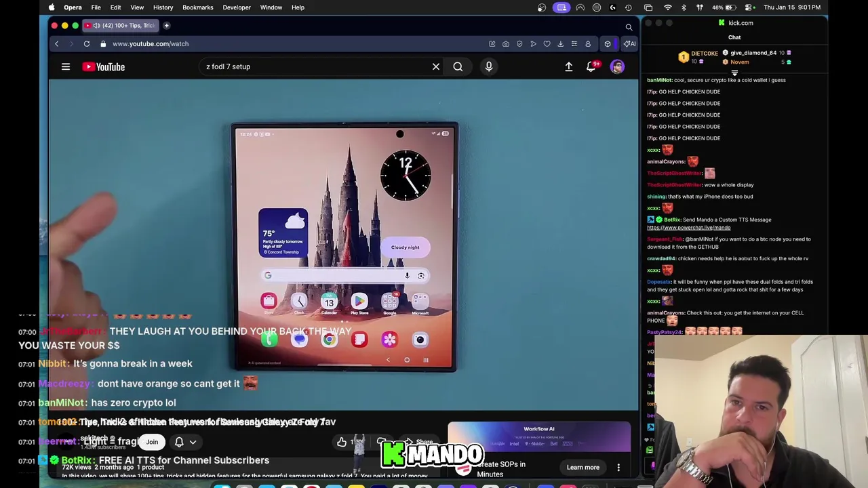The width and height of the screenshot is (868, 488).
Task: Select the '100+ Tips, Tricks' browser tab
Action: point(121,25)
